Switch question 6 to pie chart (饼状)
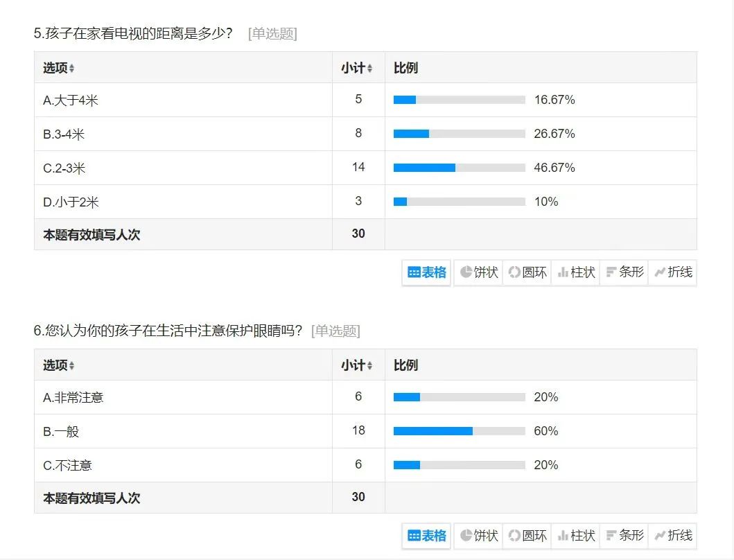Image resolution: width=734 pixels, height=560 pixels. [478, 536]
